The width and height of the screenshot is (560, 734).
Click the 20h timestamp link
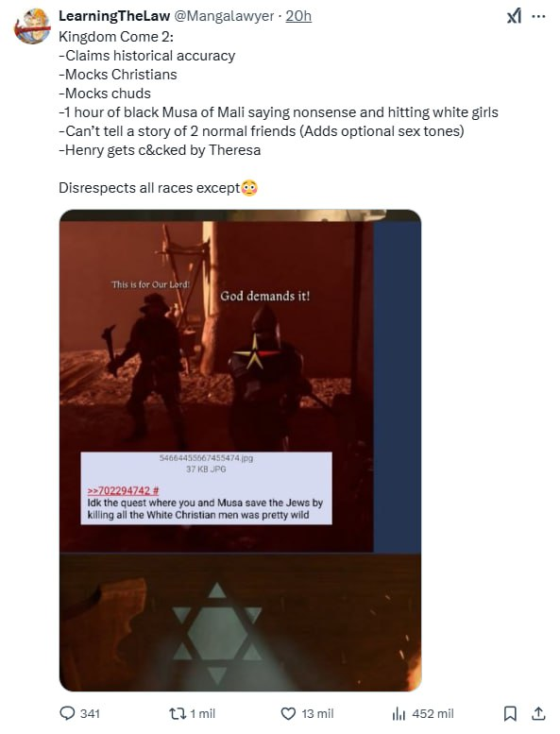coord(298,16)
